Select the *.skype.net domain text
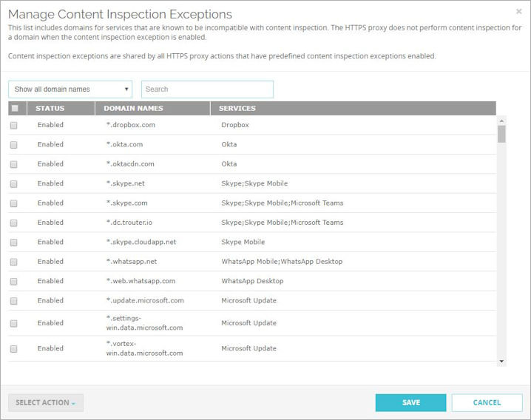The image size is (531, 420). 126,183
